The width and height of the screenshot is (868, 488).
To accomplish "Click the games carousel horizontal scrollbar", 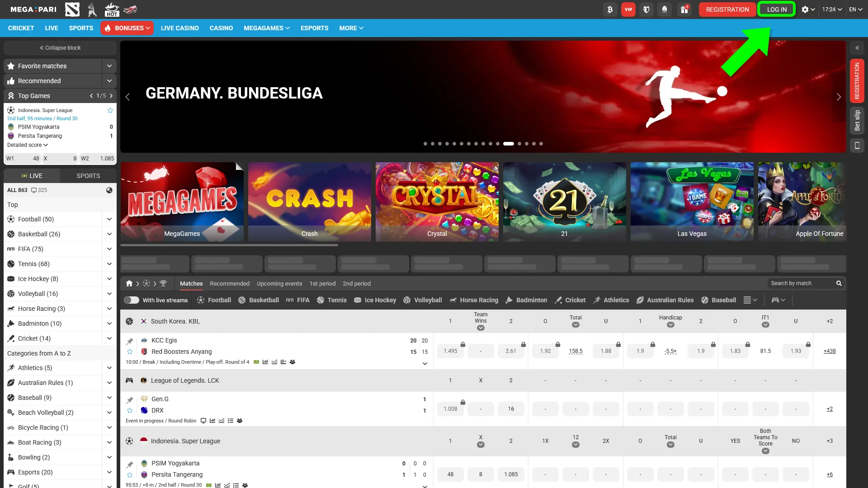I will (229, 245).
